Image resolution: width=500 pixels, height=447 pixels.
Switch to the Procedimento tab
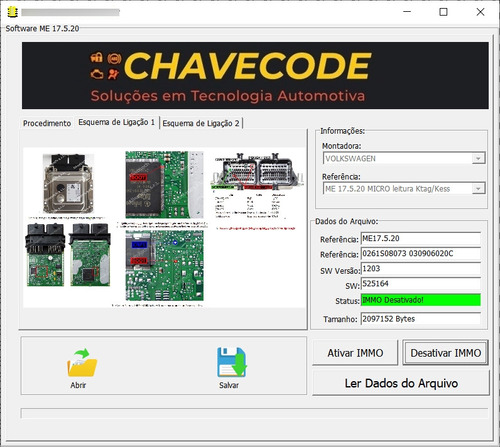[x=47, y=123]
